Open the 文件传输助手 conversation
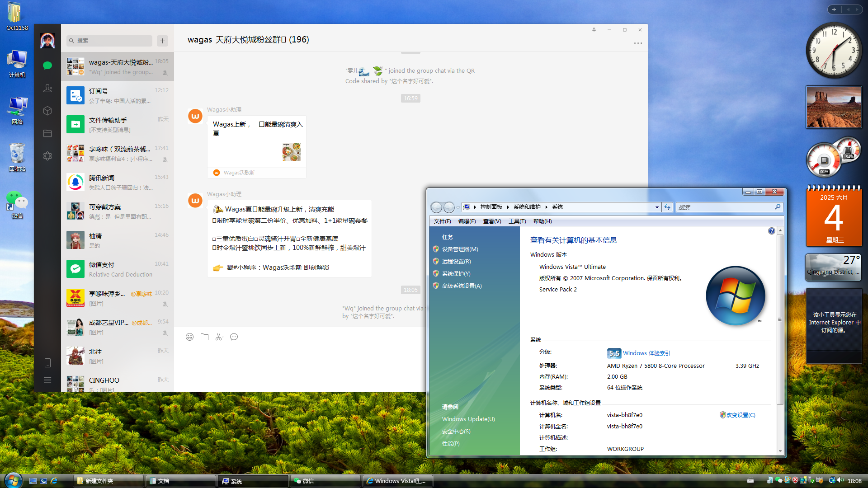The width and height of the screenshot is (868, 488). 118,125
